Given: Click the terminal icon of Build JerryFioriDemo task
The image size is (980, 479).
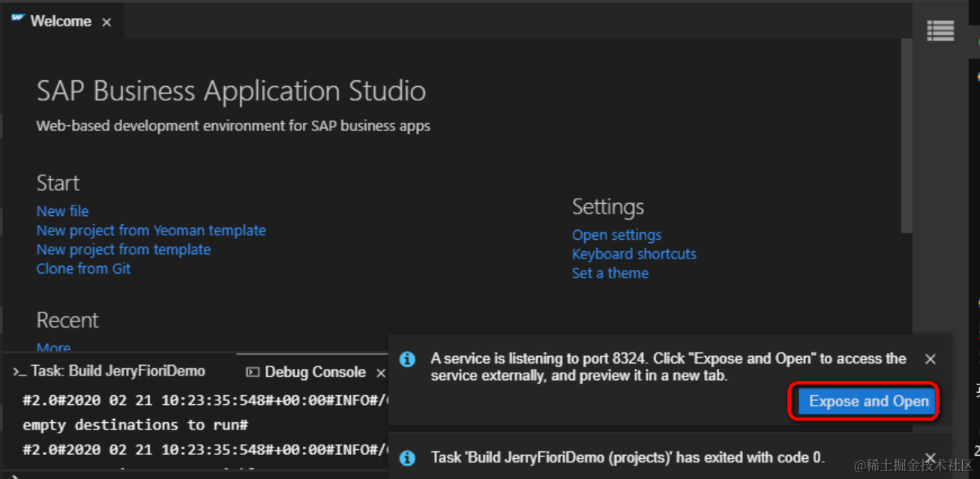Looking at the screenshot, I should click(19, 372).
